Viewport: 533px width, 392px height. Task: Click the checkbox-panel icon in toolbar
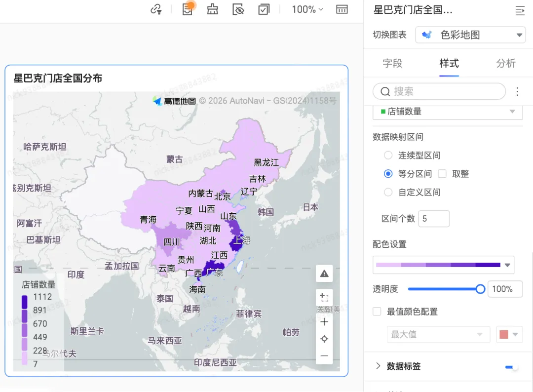(x=264, y=9)
